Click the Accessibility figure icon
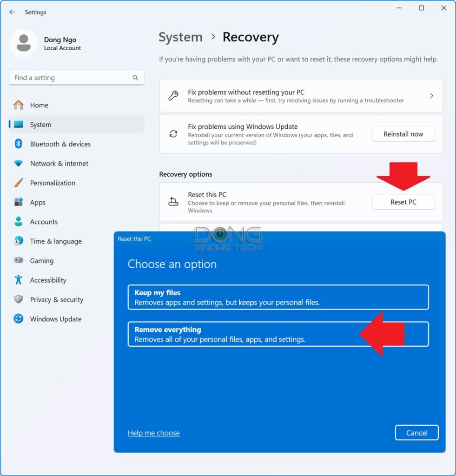Viewport: 456px width, 476px height. 19,280
